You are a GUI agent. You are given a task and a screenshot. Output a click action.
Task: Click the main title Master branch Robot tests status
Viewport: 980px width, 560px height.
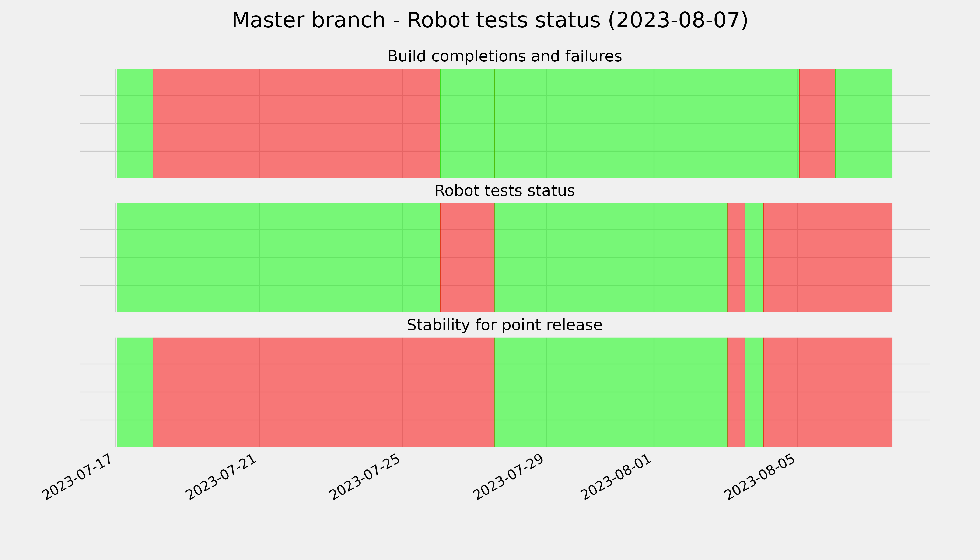coord(490,20)
